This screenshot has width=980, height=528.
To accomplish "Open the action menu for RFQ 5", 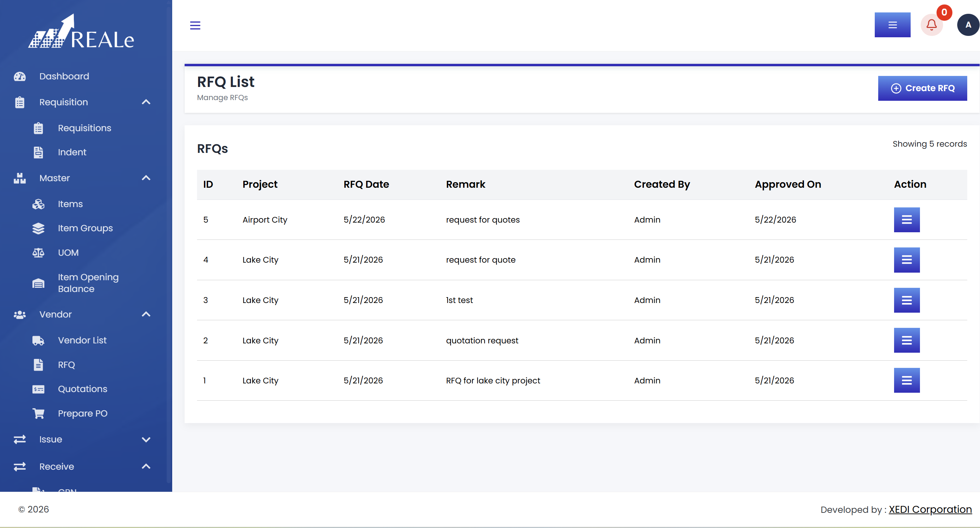I will click(x=906, y=219).
